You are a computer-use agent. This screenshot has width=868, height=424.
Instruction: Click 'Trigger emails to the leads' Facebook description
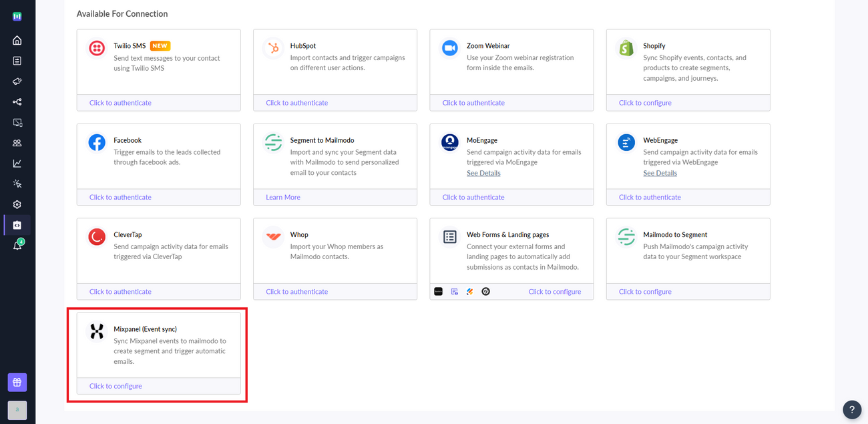(167, 157)
